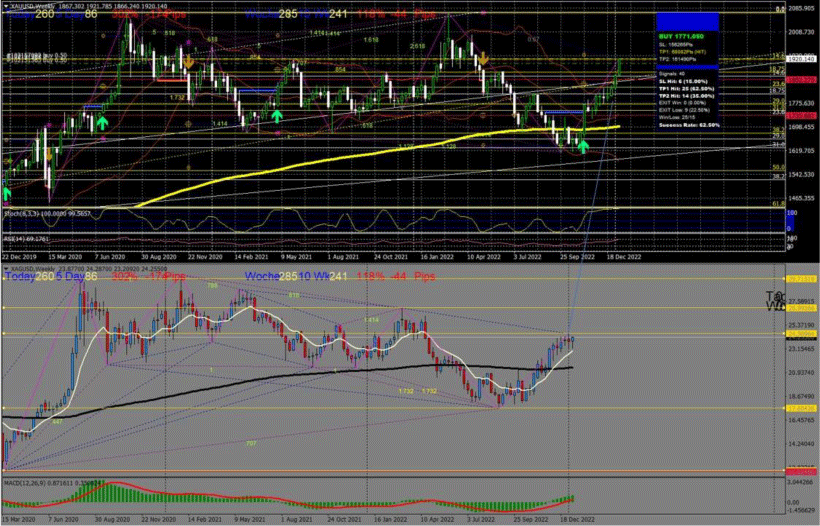Click the small triangle beside the XAGUSD title
The image size is (820, 526).
coord(4,269)
